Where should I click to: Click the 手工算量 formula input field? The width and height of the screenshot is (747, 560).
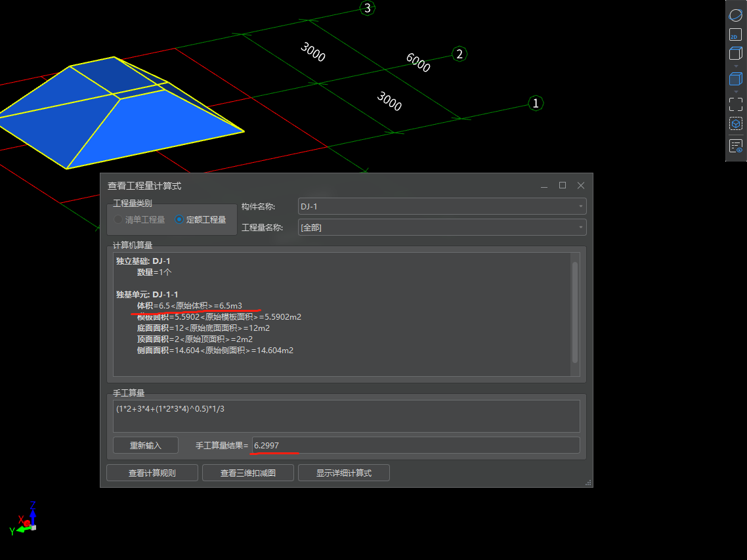(347, 416)
